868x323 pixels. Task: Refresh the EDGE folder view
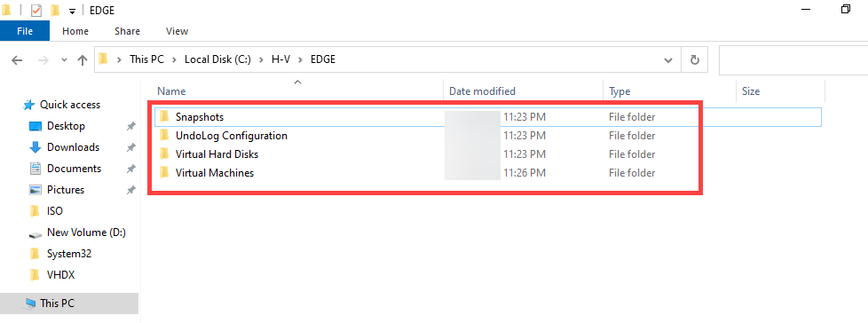[695, 59]
